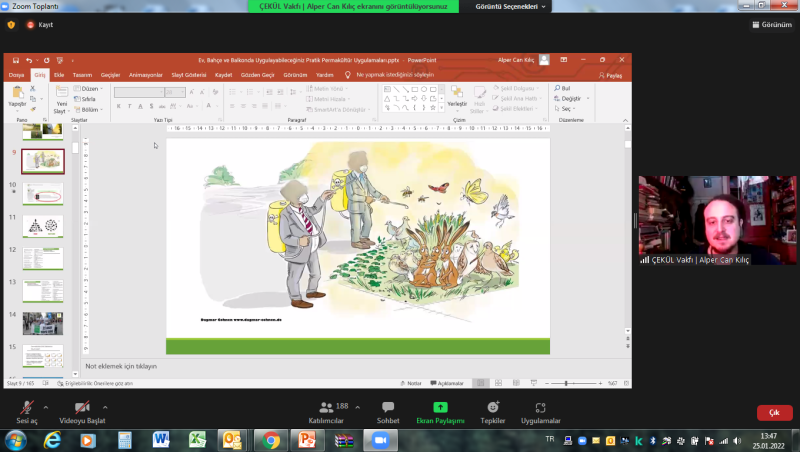
Task: Unmute microphone with Sesi aç button
Action: (x=26, y=410)
